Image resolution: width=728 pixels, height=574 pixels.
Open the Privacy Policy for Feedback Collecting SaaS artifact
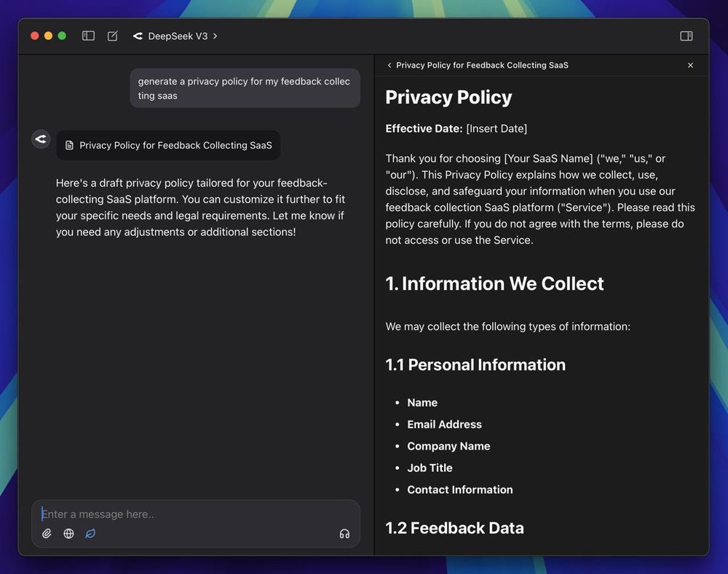(x=169, y=146)
